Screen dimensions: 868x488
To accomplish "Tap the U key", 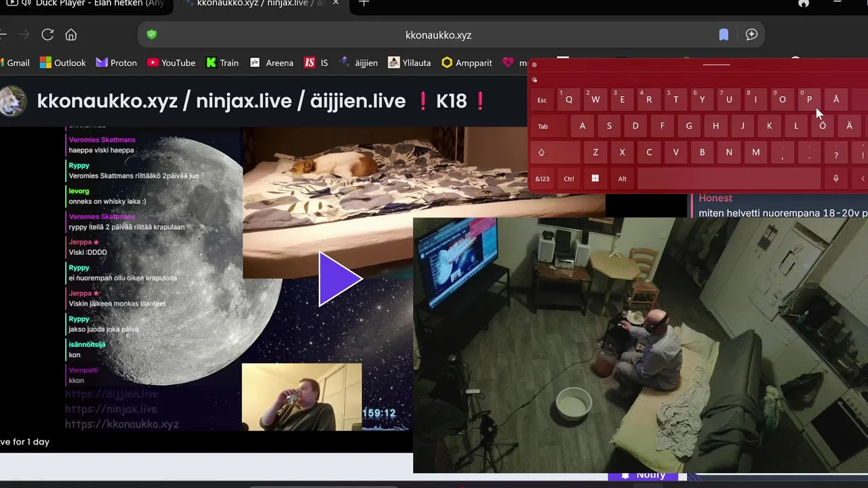I will click(729, 100).
